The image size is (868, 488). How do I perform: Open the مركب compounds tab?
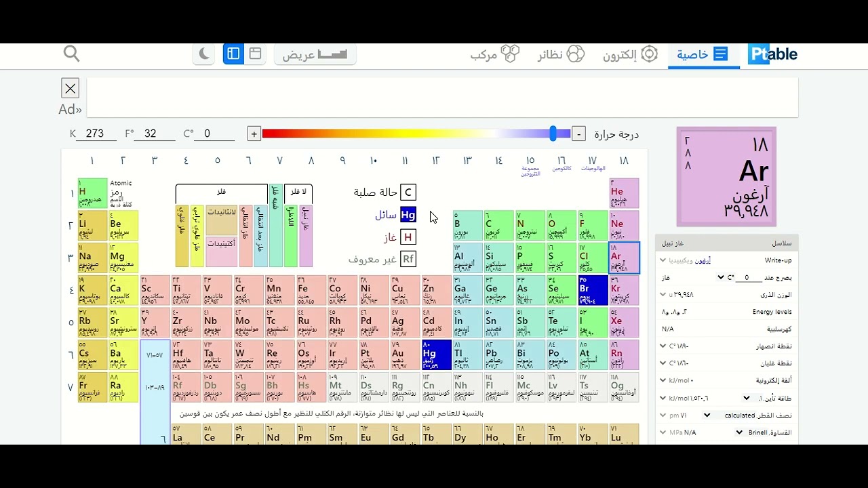(495, 54)
